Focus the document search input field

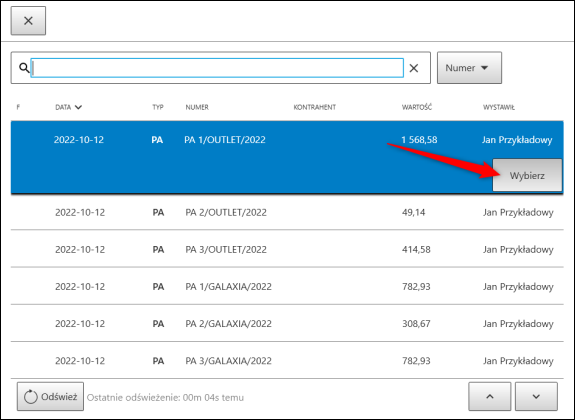[x=217, y=68]
